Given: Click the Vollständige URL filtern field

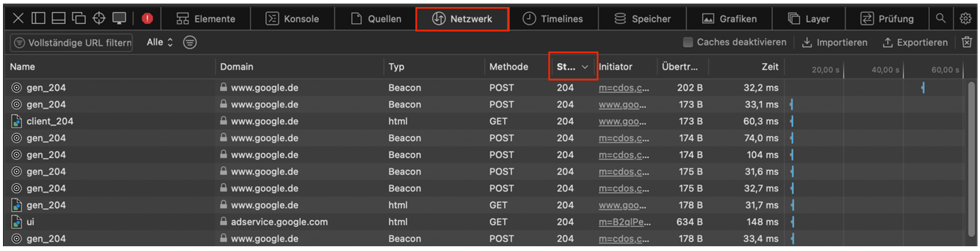Looking at the screenshot, I should point(72,42).
